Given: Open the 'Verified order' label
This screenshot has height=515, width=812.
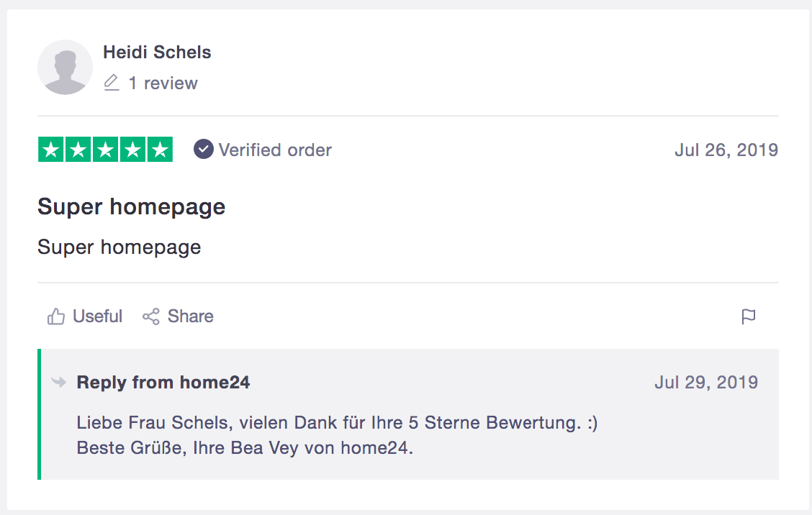Looking at the screenshot, I should click(x=275, y=150).
